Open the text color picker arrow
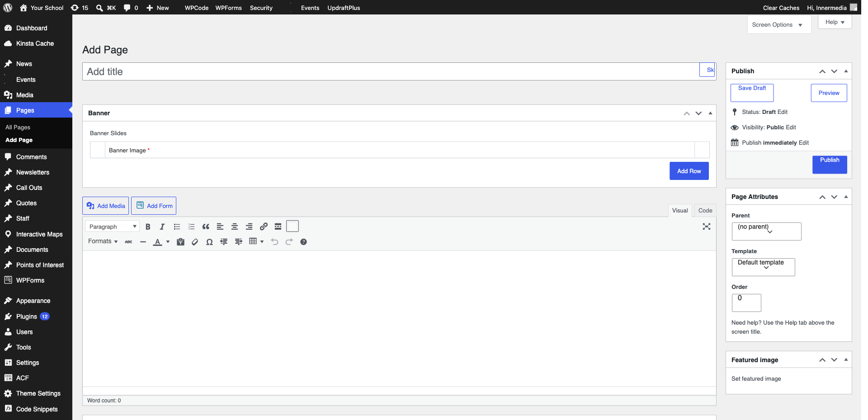This screenshot has height=420, width=868. [x=168, y=242]
